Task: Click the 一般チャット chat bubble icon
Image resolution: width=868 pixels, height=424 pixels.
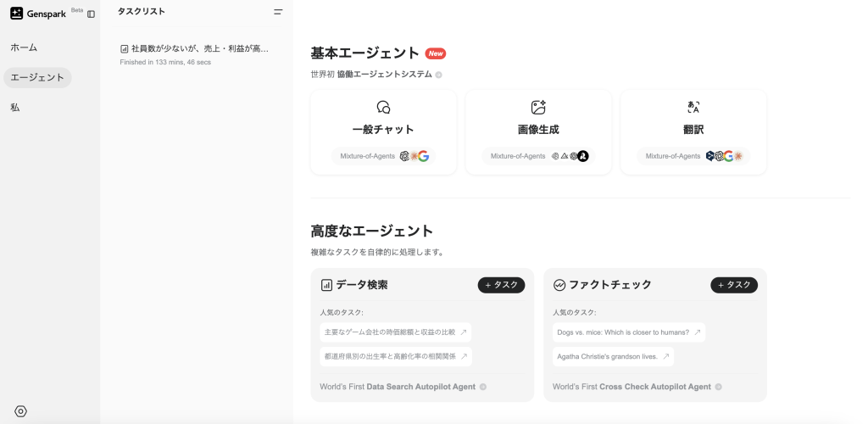Action: [383, 108]
